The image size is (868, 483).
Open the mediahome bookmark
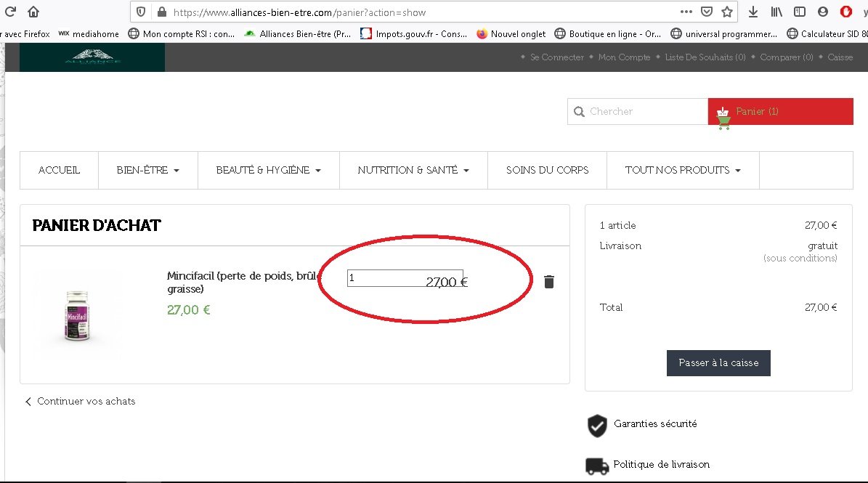[89, 33]
